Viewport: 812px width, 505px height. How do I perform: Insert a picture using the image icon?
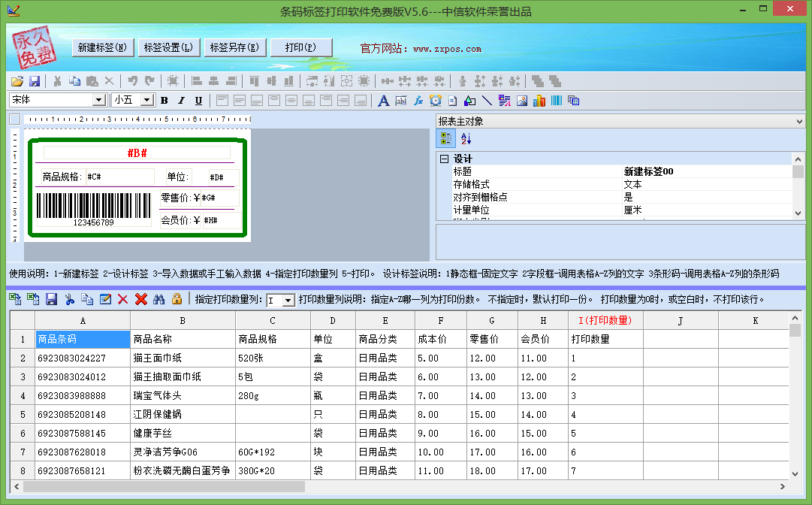tap(521, 101)
